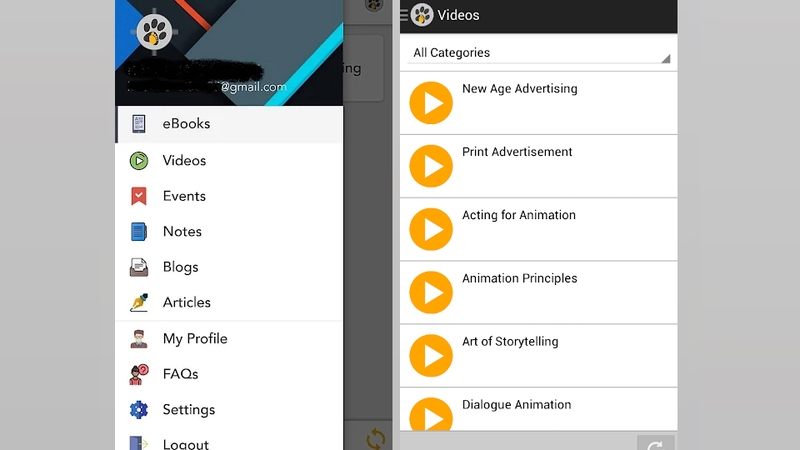Viewport: 800px width, 450px height.
Task: Play the Acting for Animation video
Action: 431,230
